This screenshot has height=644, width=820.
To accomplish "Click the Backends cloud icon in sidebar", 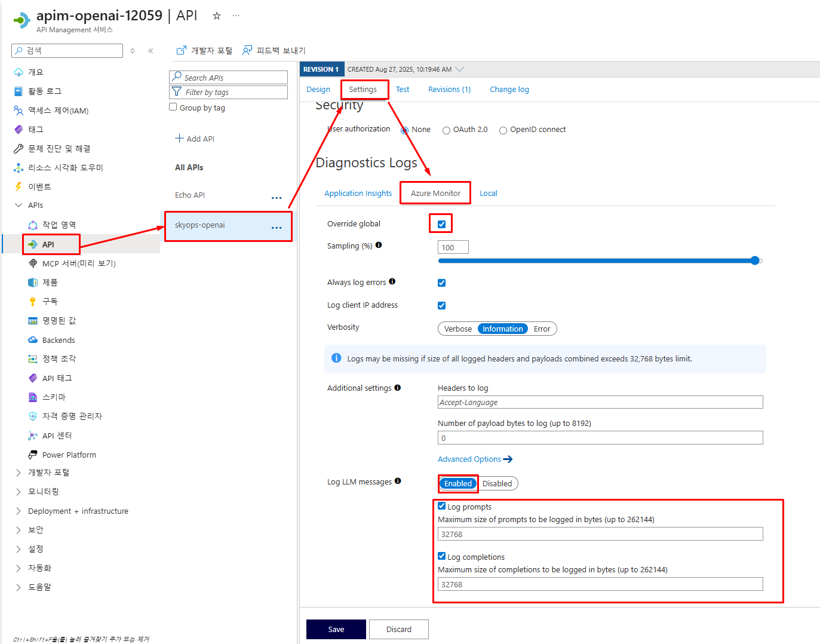I will [33, 340].
